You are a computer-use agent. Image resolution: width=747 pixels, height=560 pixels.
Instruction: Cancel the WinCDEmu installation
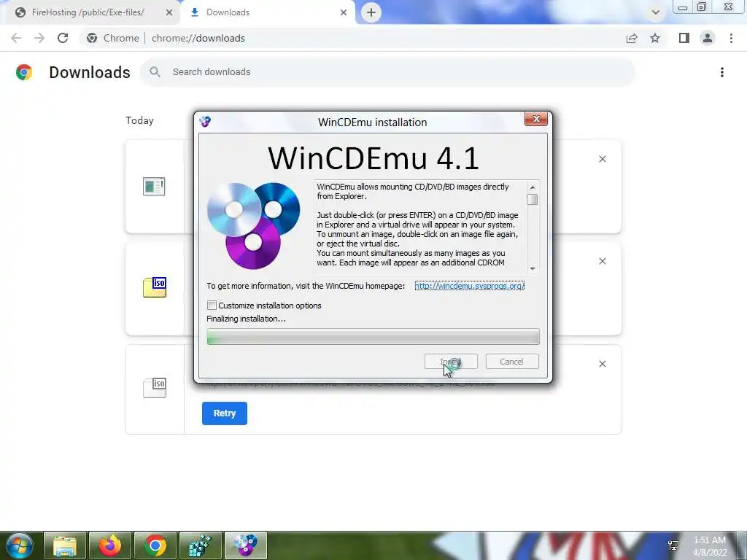point(512,362)
